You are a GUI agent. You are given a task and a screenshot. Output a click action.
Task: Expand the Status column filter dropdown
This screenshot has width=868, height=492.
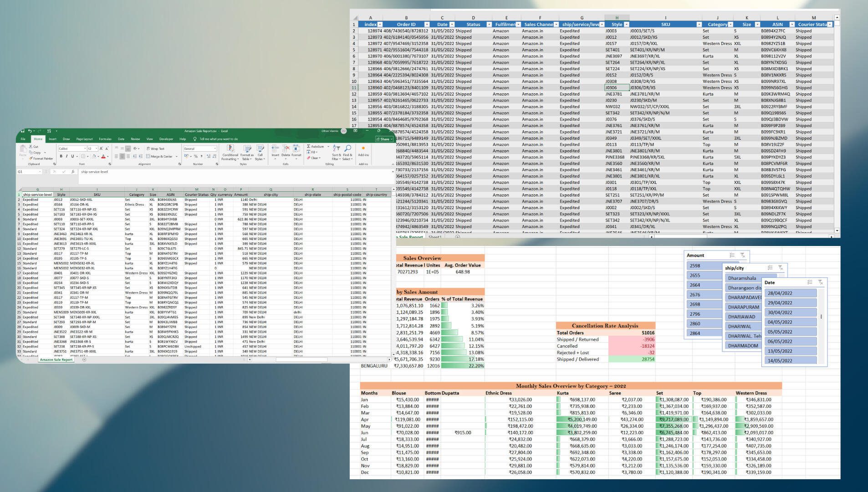[489, 25]
